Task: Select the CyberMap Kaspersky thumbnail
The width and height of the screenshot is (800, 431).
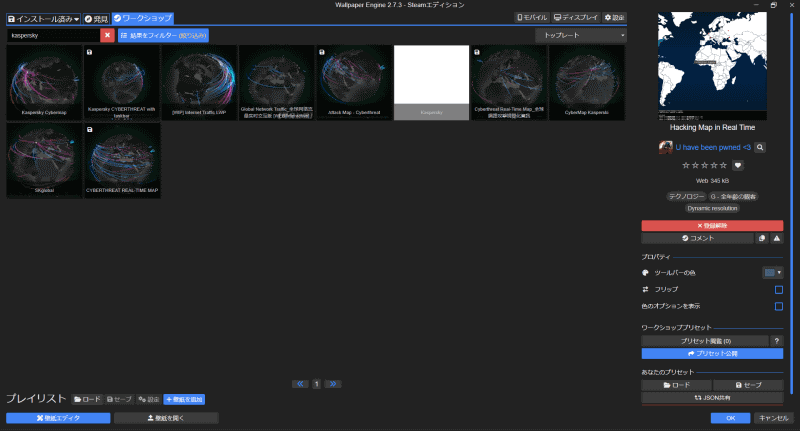Action: point(587,83)
